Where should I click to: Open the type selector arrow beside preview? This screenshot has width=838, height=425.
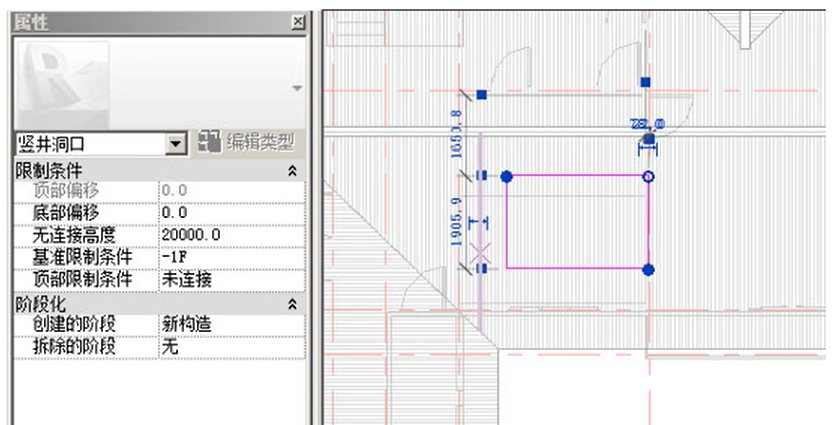[296, 88]
